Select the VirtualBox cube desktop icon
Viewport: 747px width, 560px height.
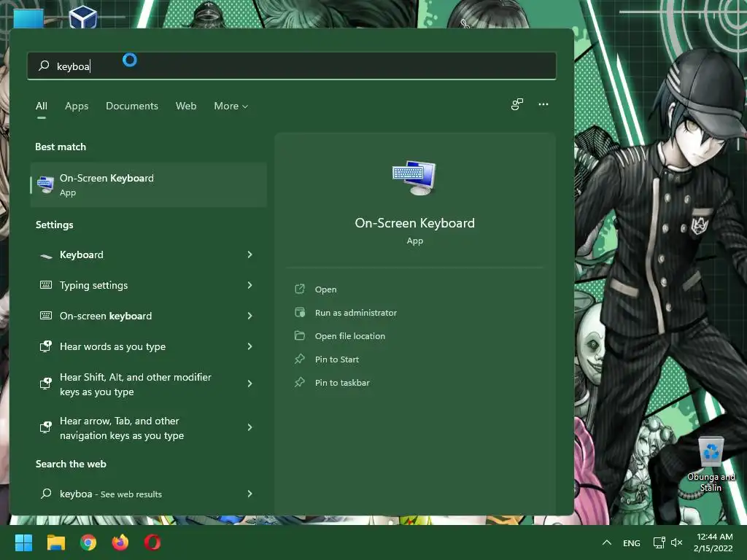(83, 17)
